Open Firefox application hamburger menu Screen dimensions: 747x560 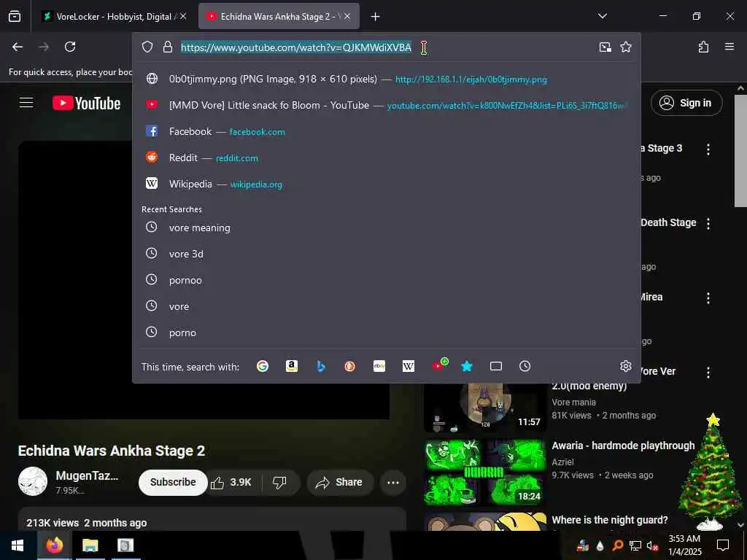[729, 47]
